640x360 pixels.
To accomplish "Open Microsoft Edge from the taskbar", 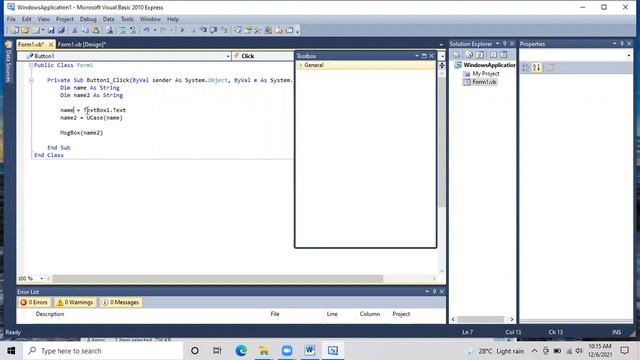I will coord(241,351).
